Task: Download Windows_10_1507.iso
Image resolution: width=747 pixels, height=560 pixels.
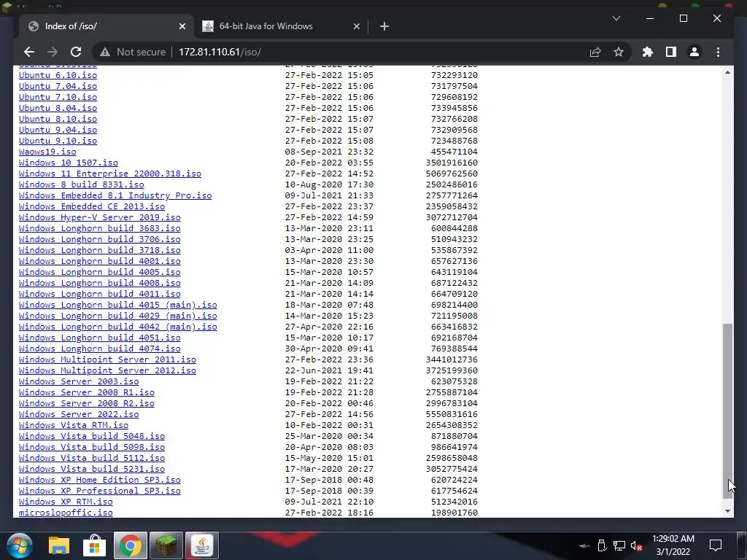Action: [x=69, y=163]
